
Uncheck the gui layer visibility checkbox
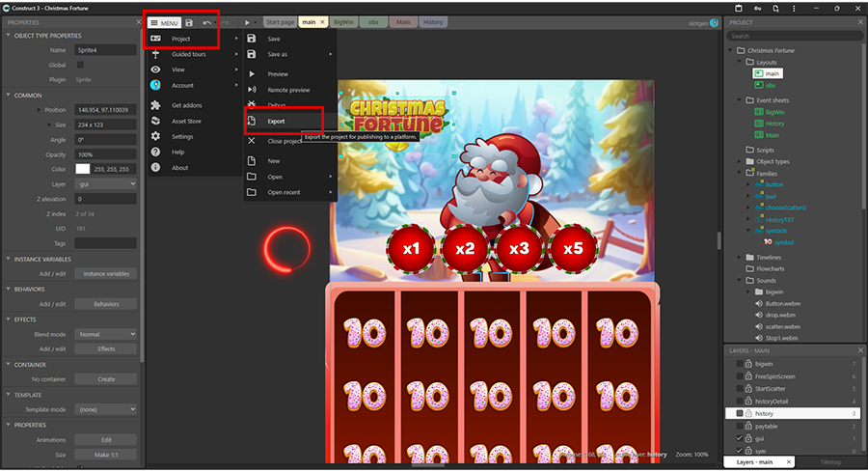pos(739,438)
